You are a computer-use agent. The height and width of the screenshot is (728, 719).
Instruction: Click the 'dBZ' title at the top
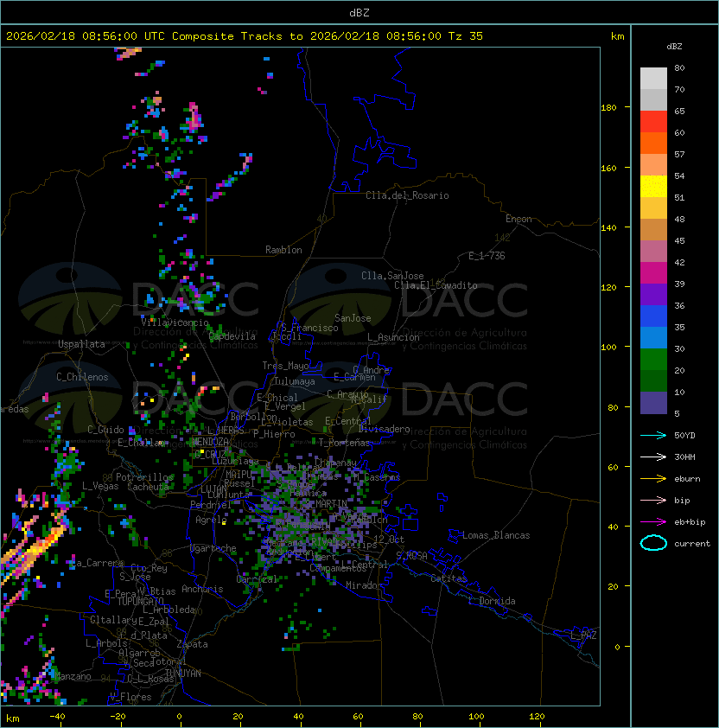(x=359, y=13)
